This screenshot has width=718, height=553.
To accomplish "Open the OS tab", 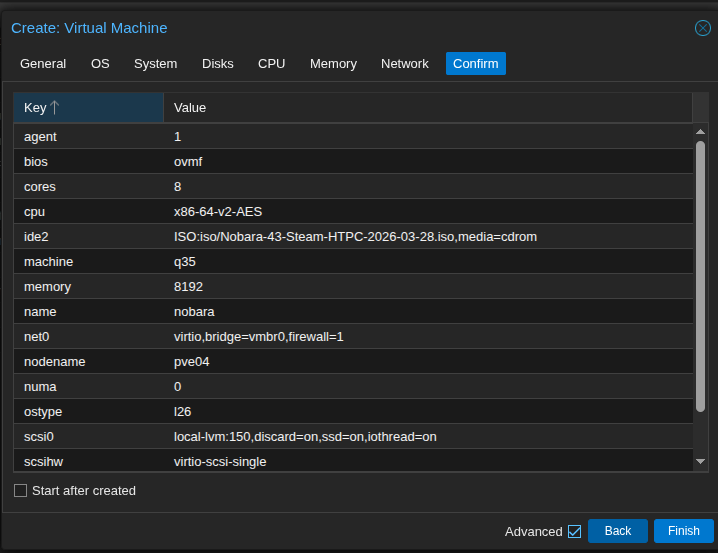I will [x=100, y=64].
